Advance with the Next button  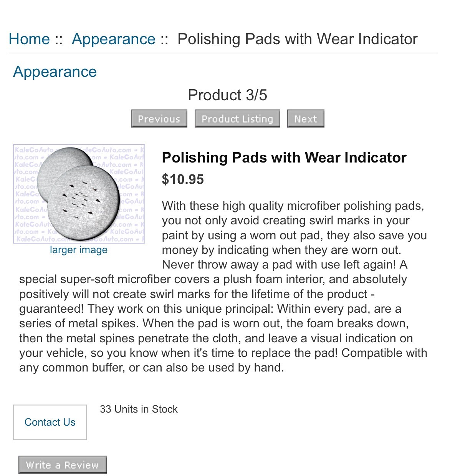click(x=306, y=118)
